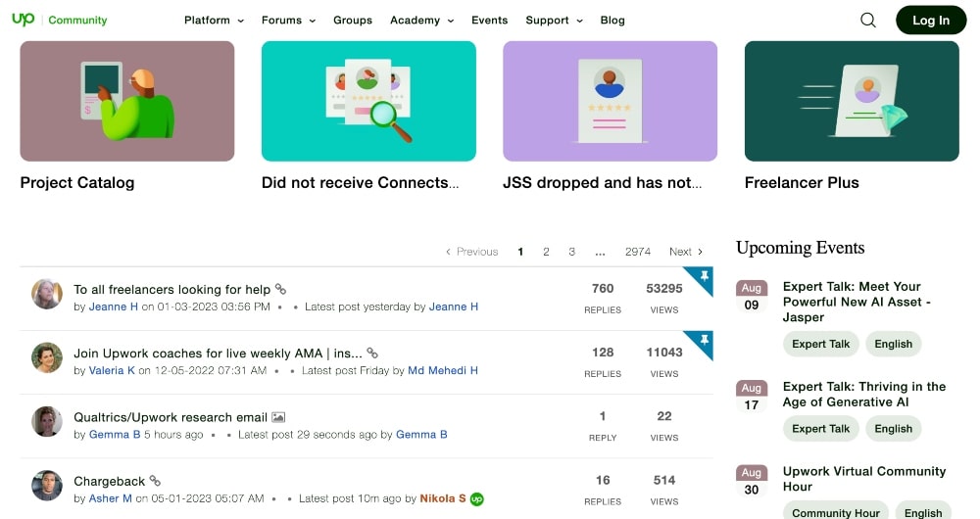This screenshot has width=980, height=519.
Task: Click Upwork staff badge next to Nikola S
Action: click(x=477, y=499)
